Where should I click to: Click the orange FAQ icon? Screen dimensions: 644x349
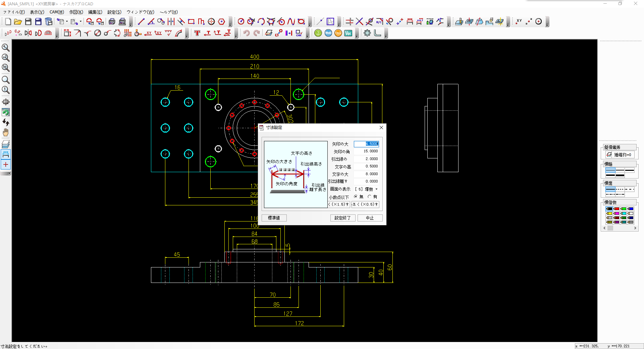tap(338, 33)
